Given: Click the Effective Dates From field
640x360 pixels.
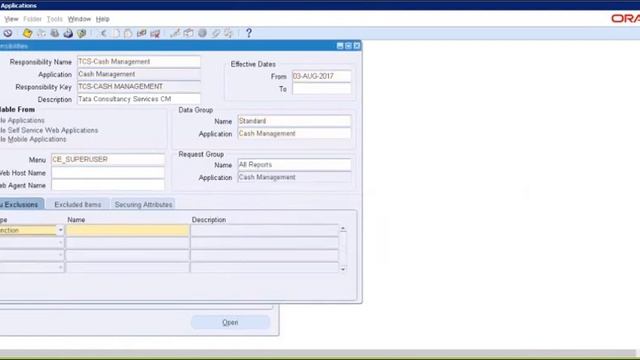Looking at the screenshot, I should point(322,76).
